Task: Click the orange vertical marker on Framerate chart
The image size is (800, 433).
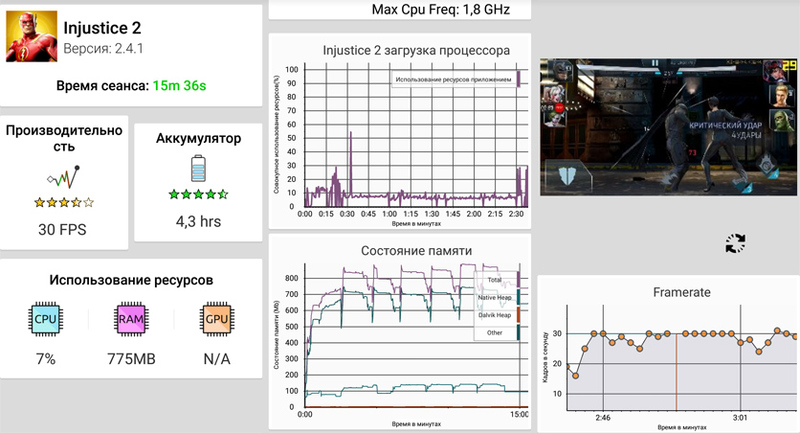Action: point(677,372)
